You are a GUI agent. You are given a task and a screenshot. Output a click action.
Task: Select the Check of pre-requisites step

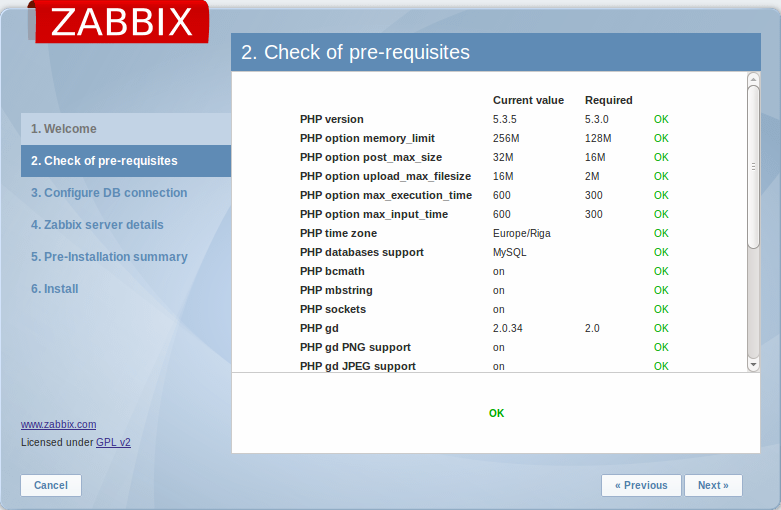pos(126,161)
